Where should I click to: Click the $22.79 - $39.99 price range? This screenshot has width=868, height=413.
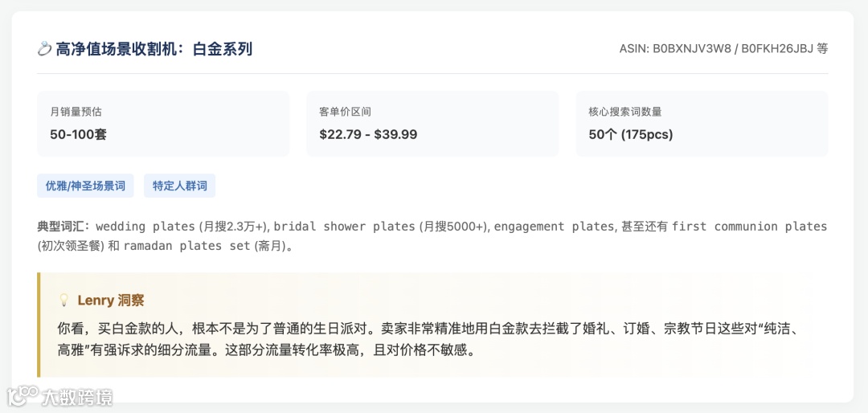[368, 134]
